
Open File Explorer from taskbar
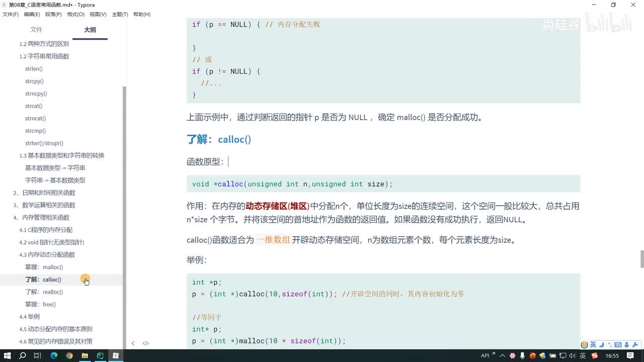tap(85, 355)
